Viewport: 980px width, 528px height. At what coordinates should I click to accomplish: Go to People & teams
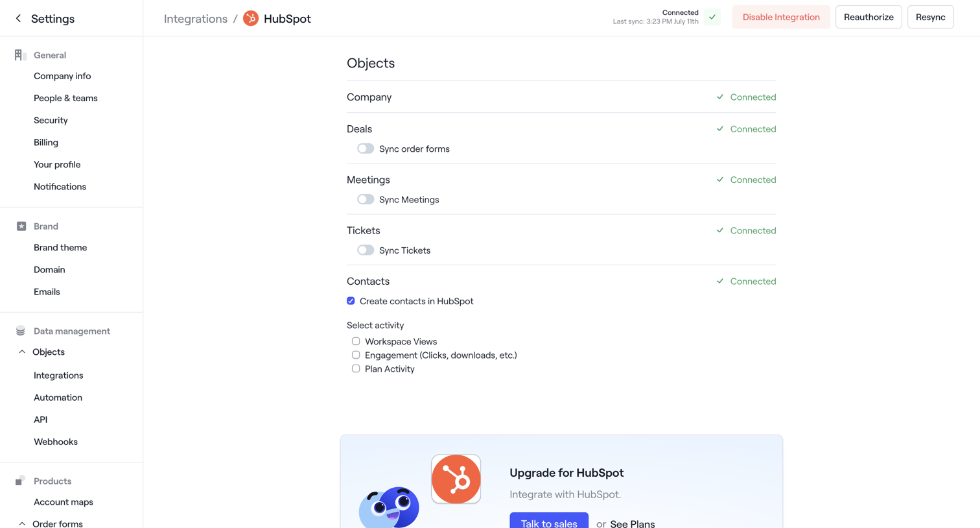tap(65, 98)
